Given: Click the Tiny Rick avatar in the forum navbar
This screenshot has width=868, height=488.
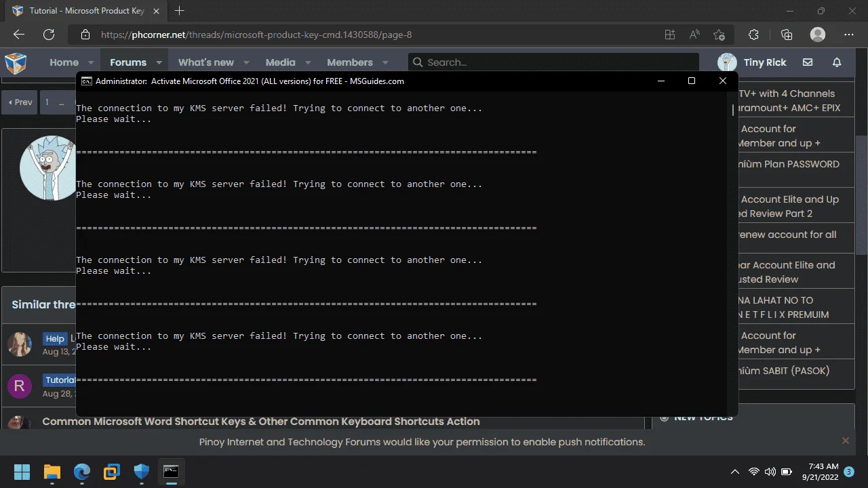Looking at the screenshot, I should tap(727, 62).
